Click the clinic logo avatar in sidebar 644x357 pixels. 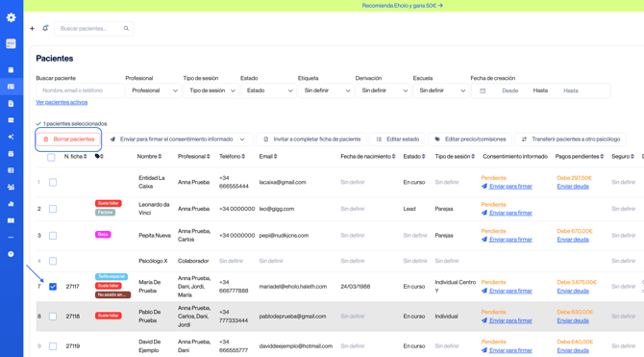click(x=12, y=43)
